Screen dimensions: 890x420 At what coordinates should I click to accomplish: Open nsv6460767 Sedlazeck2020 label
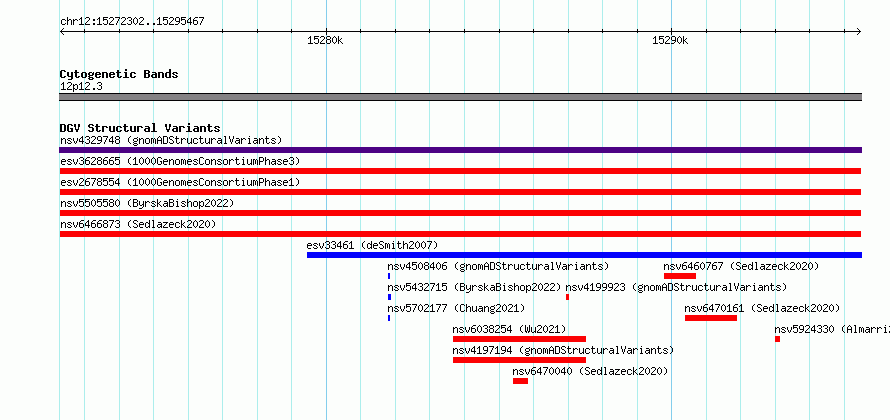point(741,266)
